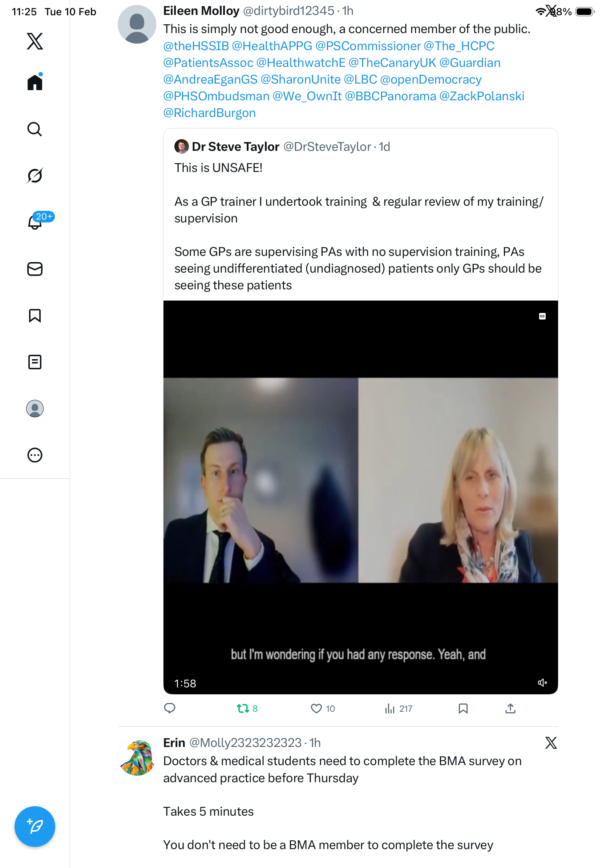
Task: Toggle closed captions on the video
Action: pyautogui.click(x=542, y=316)
